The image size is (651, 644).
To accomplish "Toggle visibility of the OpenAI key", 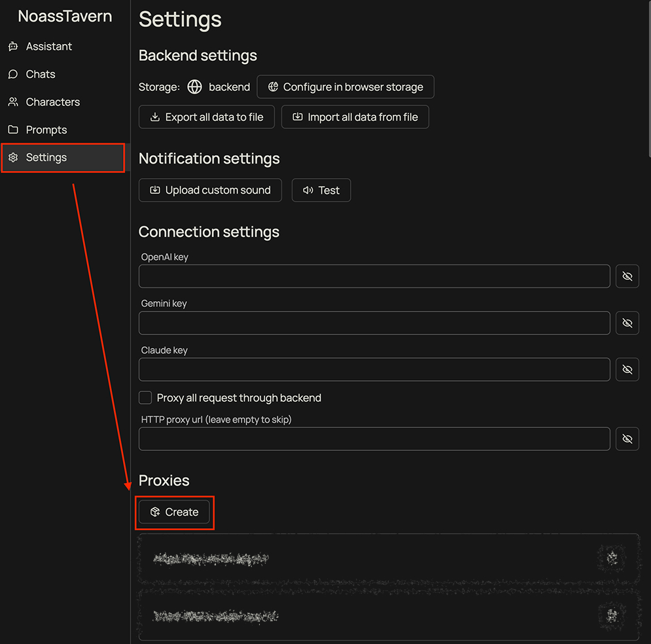I will coord(627,276).
